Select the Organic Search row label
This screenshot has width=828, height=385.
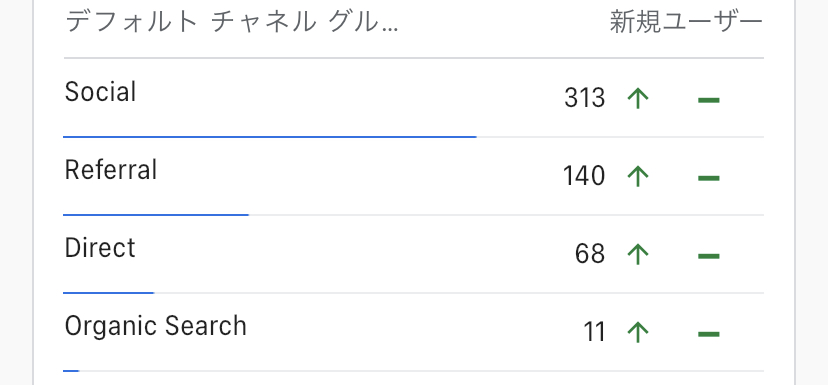click(x=156, y=326)
